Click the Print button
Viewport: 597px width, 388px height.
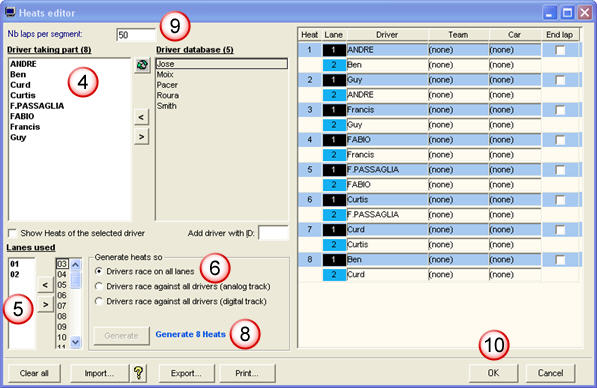(247, 373)
